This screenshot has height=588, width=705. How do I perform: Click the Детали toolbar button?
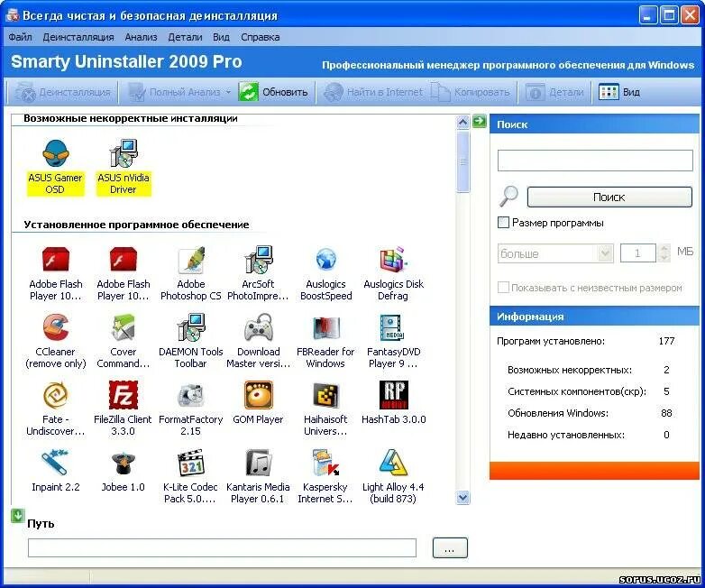coord(554,92)
